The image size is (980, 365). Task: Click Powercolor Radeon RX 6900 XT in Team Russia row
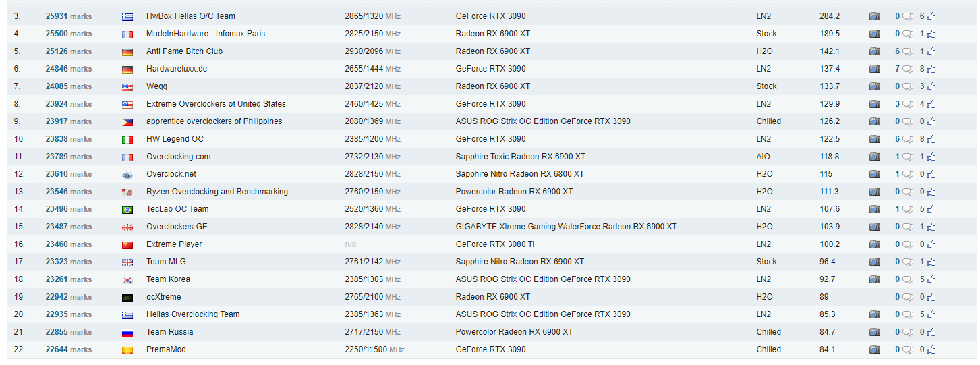(515, 332)
